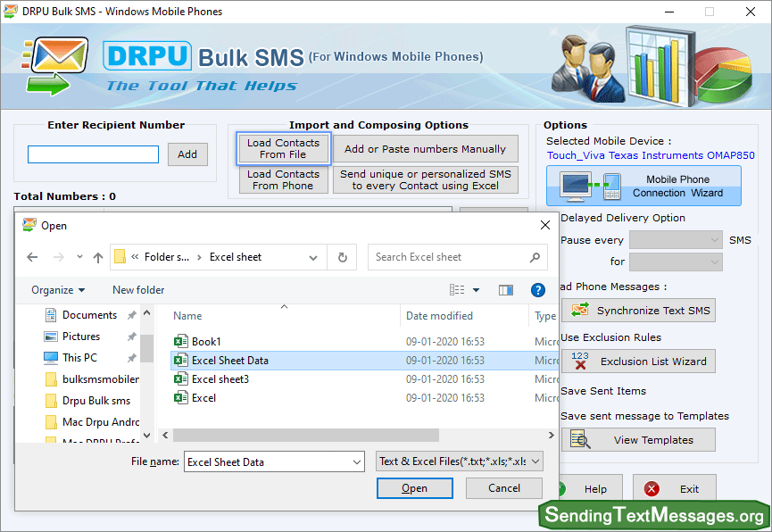Click Load Contacts From Phone
This screenshot has height=532, width=772.
283,179
